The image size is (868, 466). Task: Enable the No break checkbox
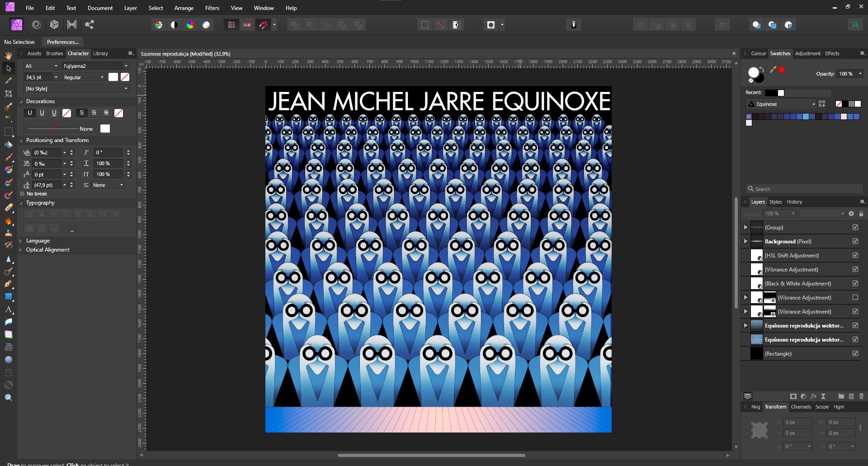22,194
